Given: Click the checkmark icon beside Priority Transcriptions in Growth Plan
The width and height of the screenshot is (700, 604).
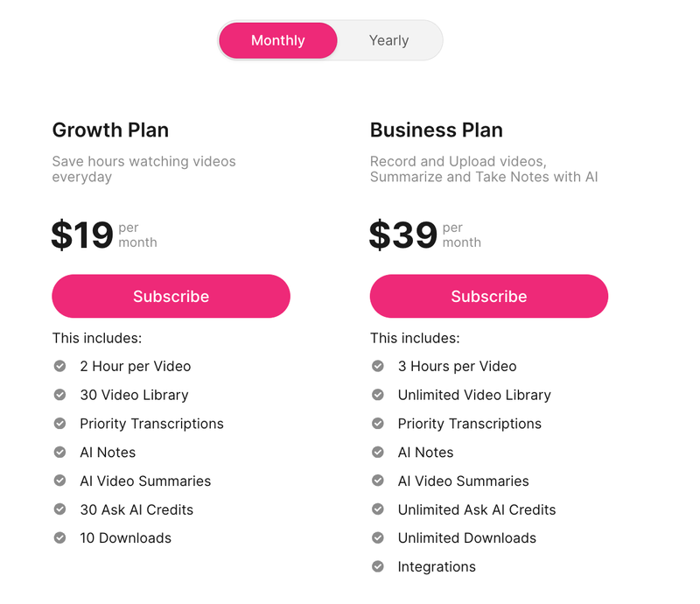Looking at the screenshot, I should pyautogui.click(x=59, y=424).
